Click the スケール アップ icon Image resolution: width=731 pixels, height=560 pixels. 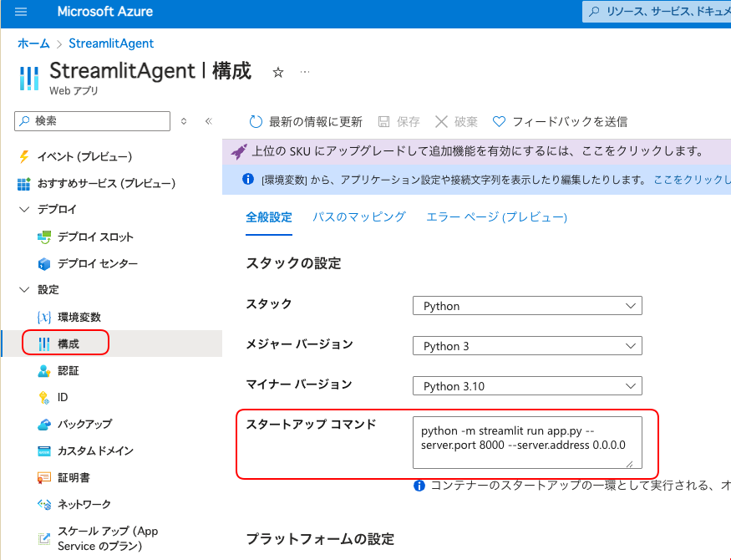click(x=43, y=538)
